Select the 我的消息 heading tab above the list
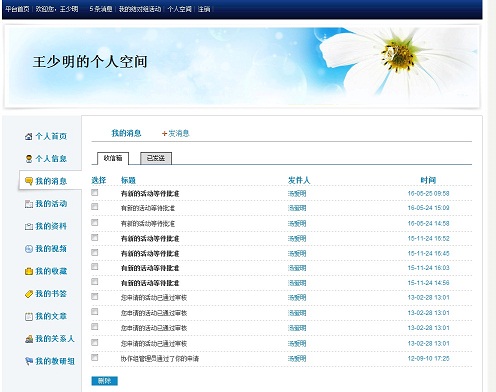 click(126, 133)
